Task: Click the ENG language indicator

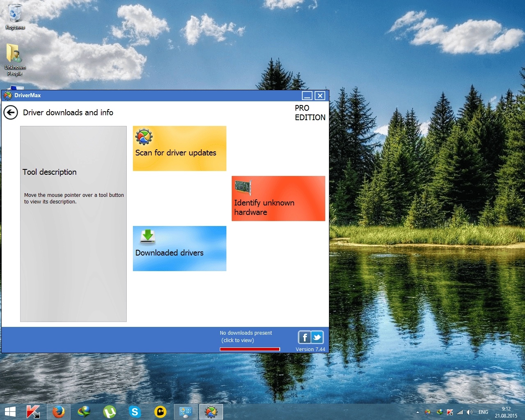Action: coord(484,412)
